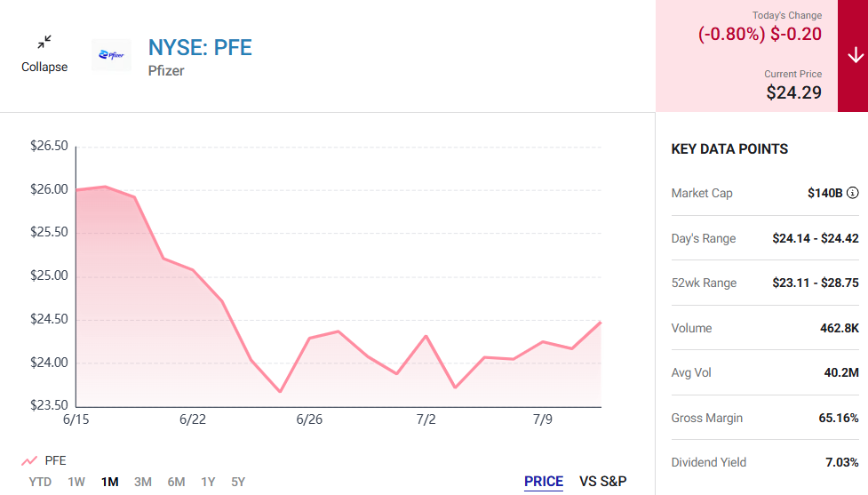868x495 pixels.
Task: Click the chart line's 6/26 data point
Action: (309, 338)
